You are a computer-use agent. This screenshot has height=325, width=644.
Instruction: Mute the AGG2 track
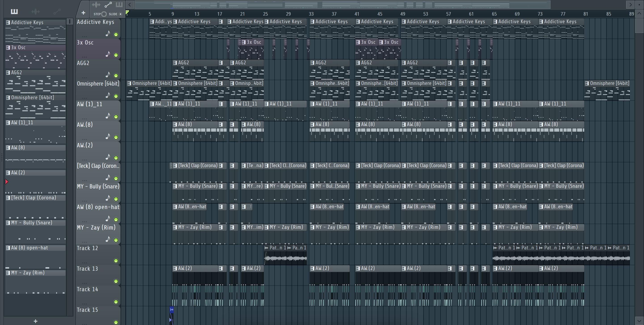(x=116, y=76)
